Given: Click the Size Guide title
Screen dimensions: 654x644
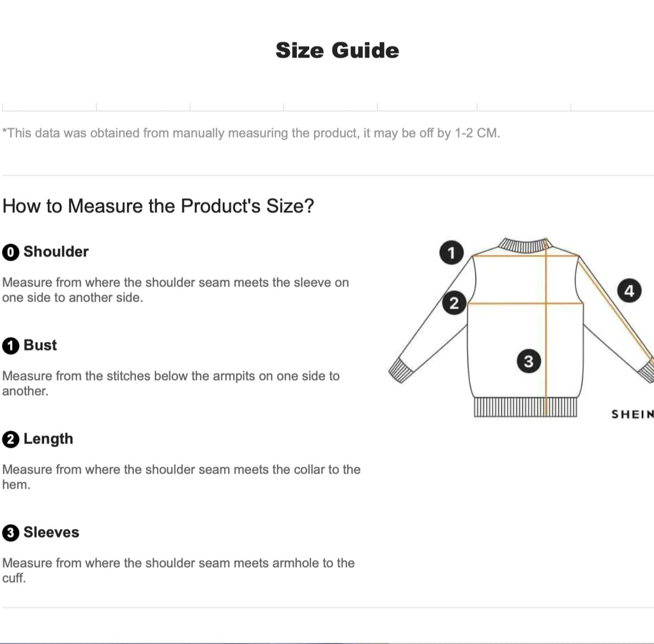Looking at the screenshot, I should [337, 50].
